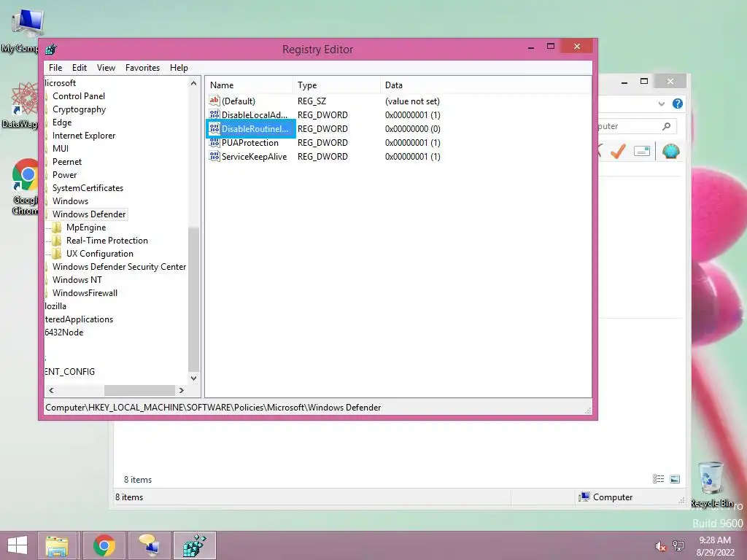Expand the ribbon chevron in Explorer window
The width and height of the screenshot is (747, 560).
point(661,104)
